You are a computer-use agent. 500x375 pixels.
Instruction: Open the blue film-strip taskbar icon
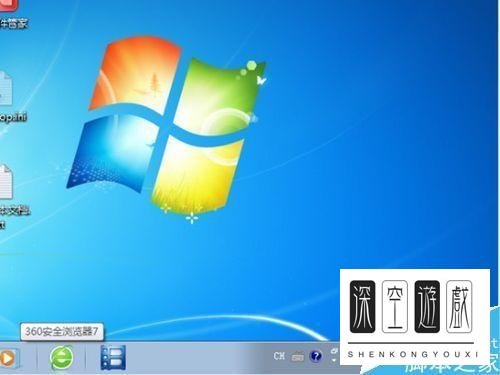[113, 358]
